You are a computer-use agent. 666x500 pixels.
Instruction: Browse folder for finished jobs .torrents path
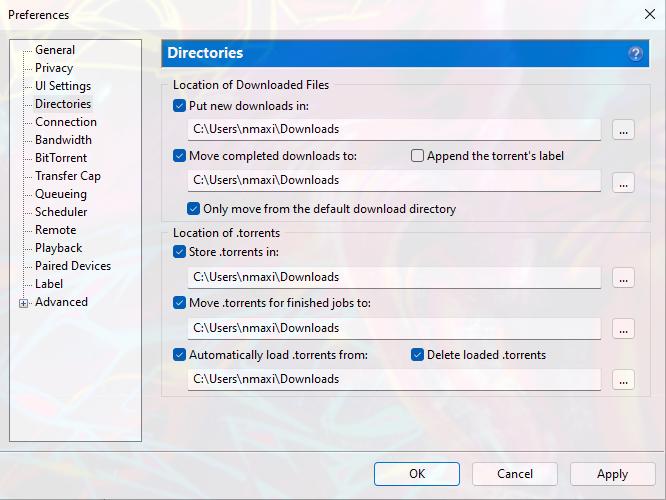click(x=623, y=329)
